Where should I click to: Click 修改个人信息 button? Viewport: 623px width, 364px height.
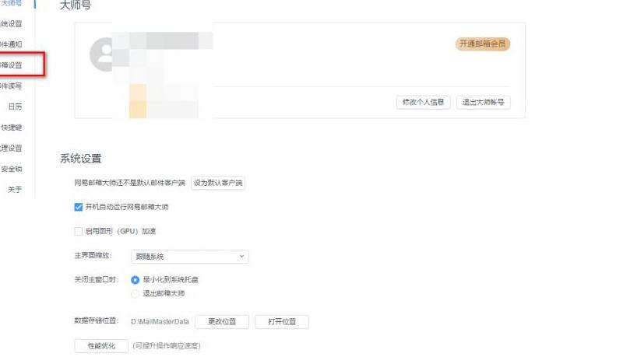click(423, 103)
